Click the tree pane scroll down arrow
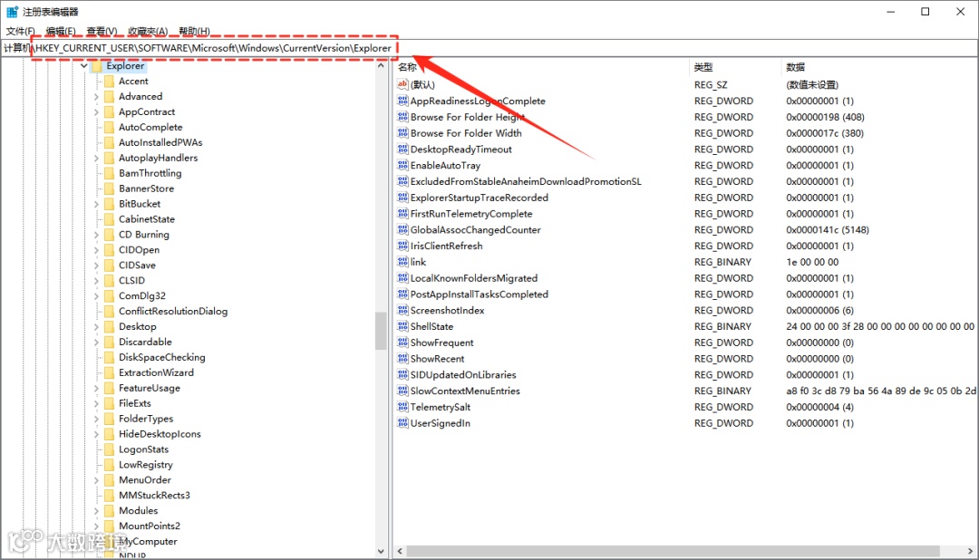 381,551
